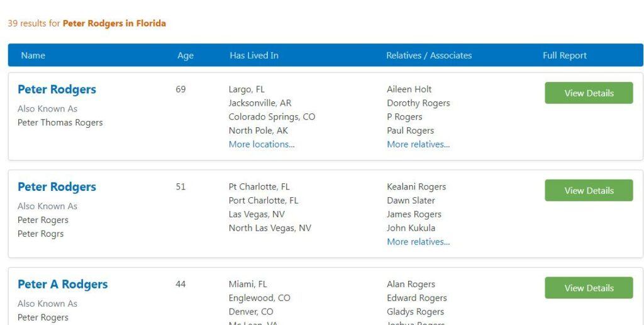Select relative Kealani Rogers
This screenshot has width=644, height=325.
[x=416, y=187]
